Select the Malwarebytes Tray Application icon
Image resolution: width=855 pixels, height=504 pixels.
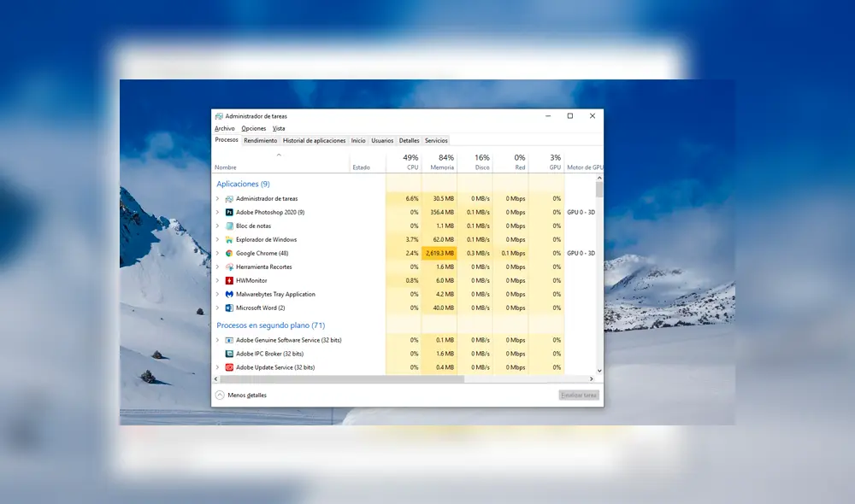[228, 294]
